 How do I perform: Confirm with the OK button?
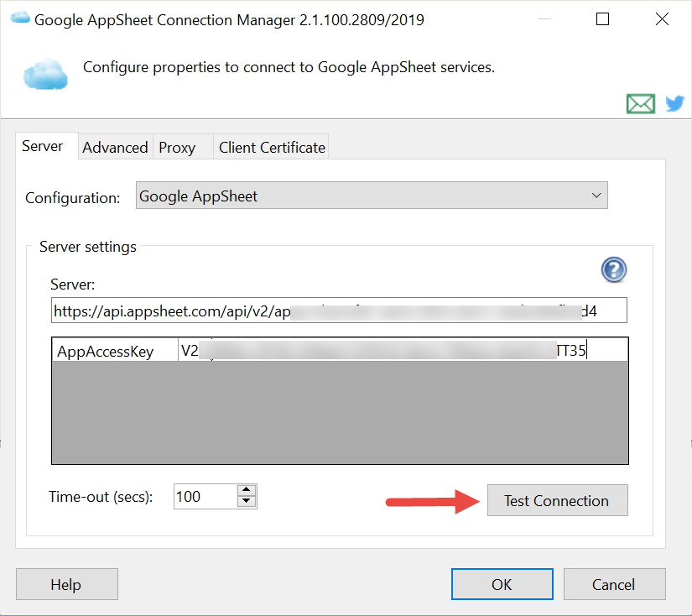502,584
